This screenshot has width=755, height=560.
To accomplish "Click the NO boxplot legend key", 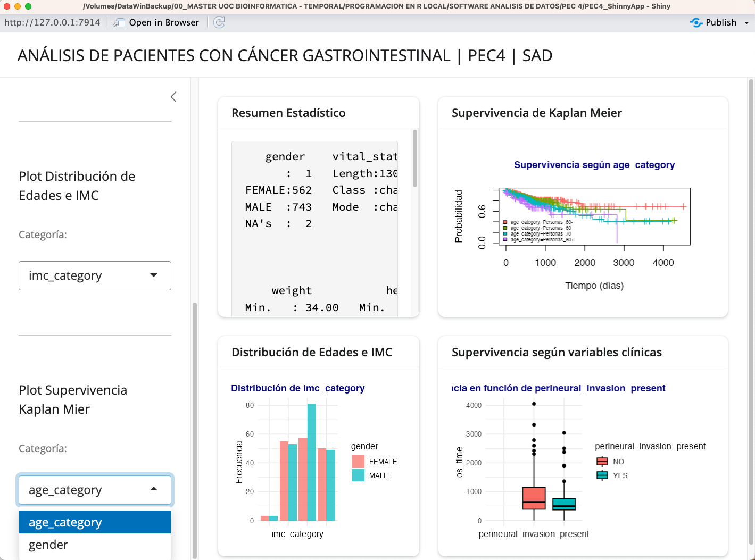I will point(602,462).
